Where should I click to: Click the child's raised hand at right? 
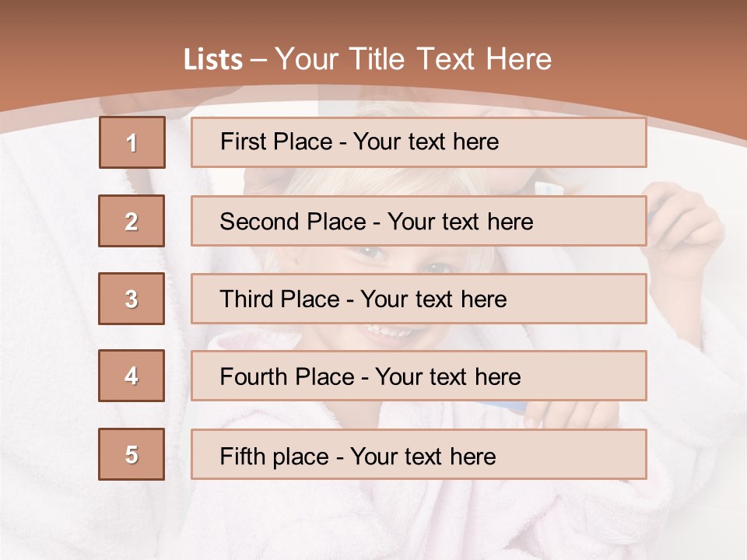pyautogui.click(x=685, y=226)
